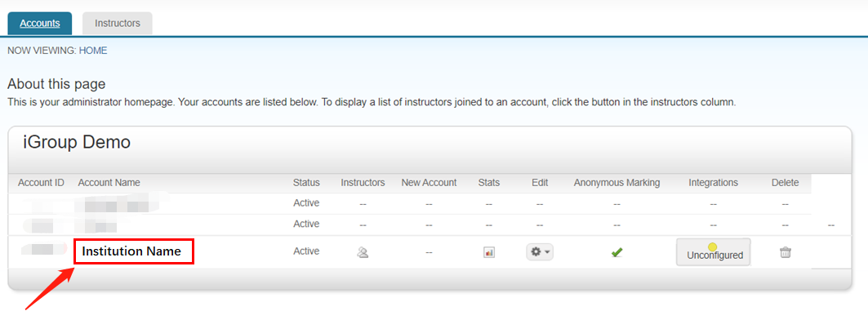
Task: Click the Status column header
Action: click(x=307, y=183)
